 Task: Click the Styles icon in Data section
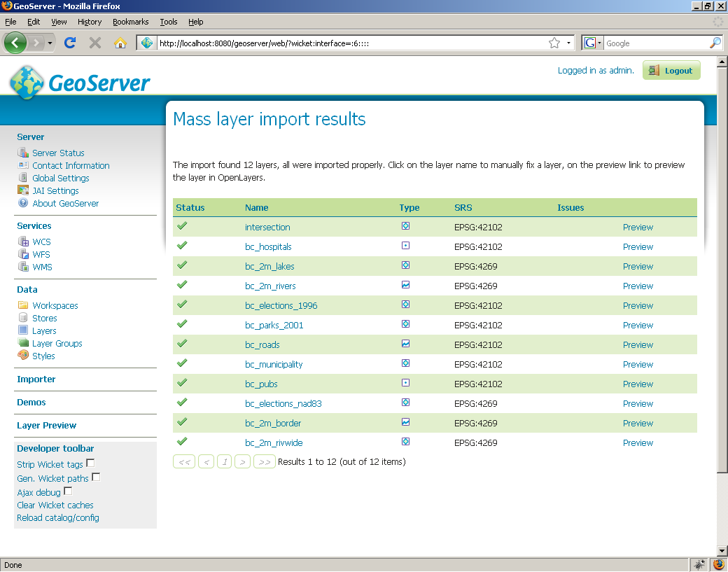point(23,356)
